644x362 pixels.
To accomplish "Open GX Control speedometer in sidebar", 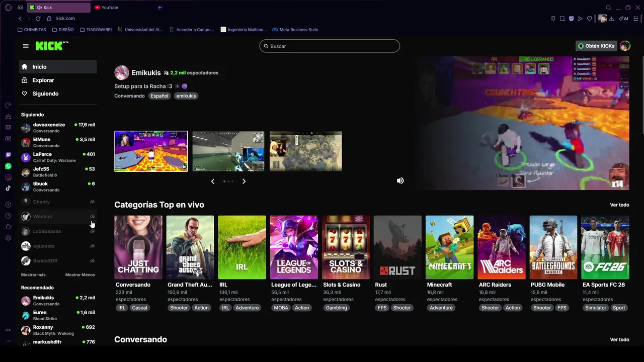I will (8, 106).
